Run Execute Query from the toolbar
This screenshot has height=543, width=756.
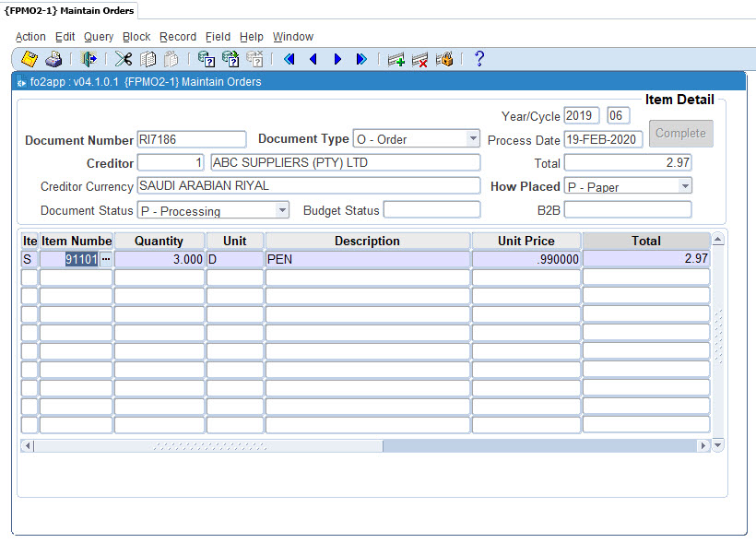pyautogui.click(x=229, y=58)
